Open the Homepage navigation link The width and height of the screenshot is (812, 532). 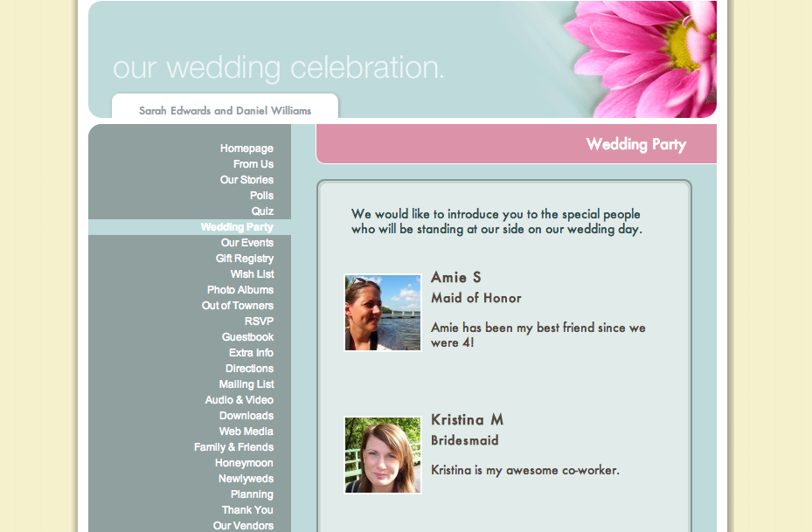(x=246, y=149)
